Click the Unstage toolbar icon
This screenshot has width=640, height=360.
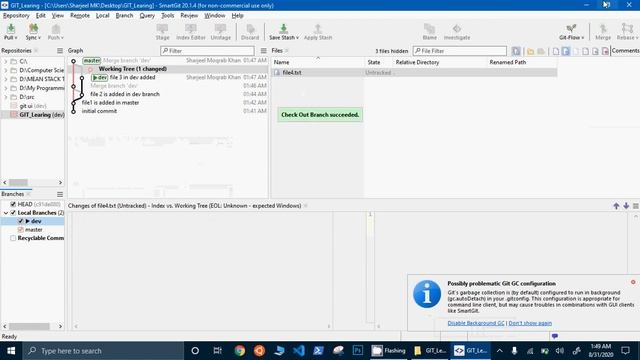220,31
